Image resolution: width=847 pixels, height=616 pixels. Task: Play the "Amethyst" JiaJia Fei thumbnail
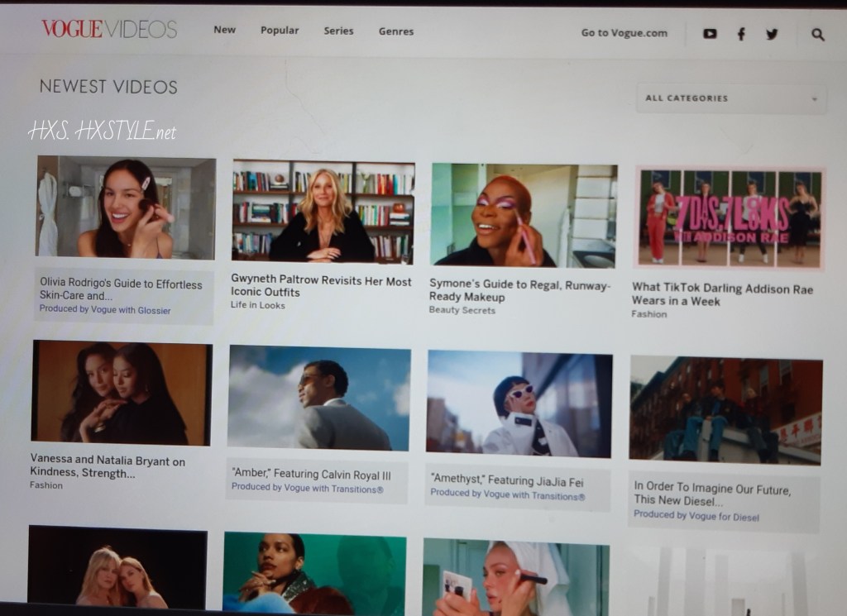pos(519,404)
